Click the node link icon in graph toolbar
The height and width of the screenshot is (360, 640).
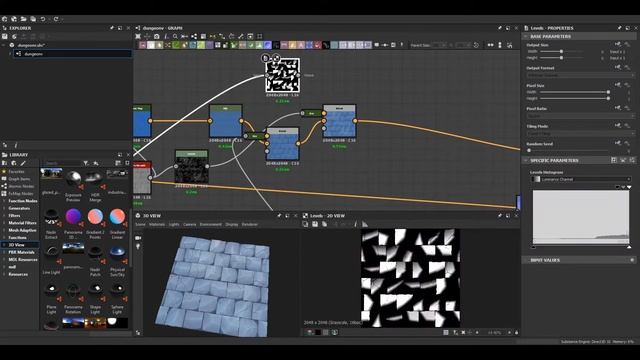194,36
